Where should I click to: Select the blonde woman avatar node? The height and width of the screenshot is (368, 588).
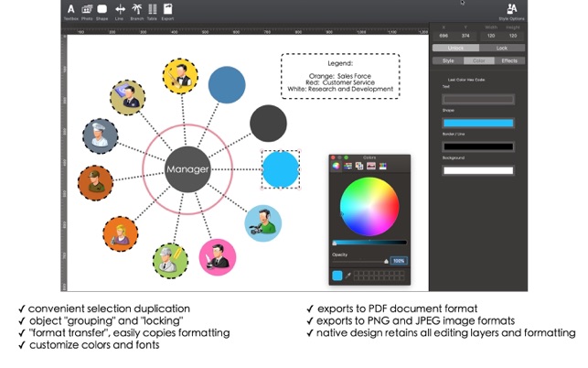point(121,233)
